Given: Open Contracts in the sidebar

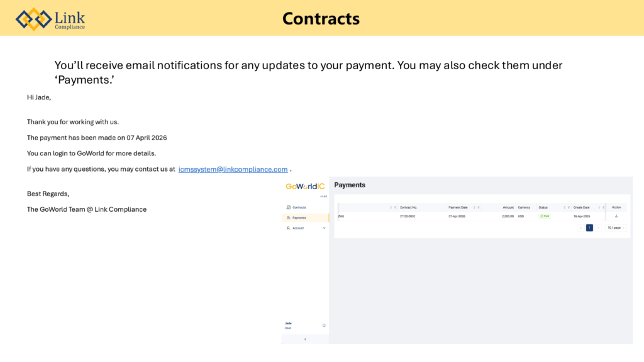Looking at the screenshot, I should [299, 207].
